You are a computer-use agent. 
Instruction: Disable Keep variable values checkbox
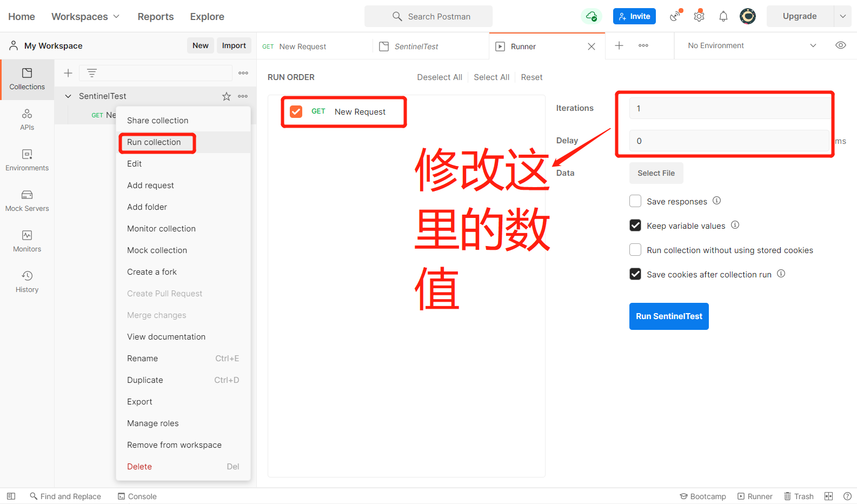635,226
